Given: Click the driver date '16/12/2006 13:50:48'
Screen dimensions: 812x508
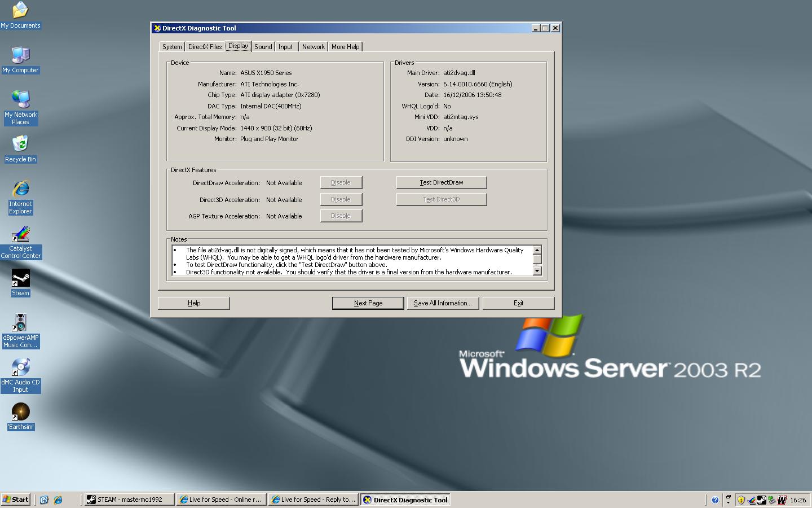Looking at the screenshot, I should click(473, 95).
